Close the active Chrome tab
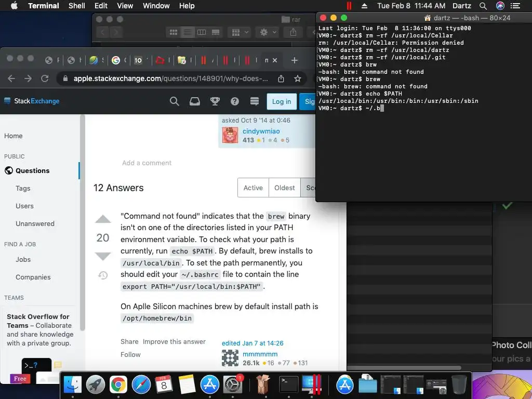Viewport: 532px width, 399px height. click(x=275, y=60)
